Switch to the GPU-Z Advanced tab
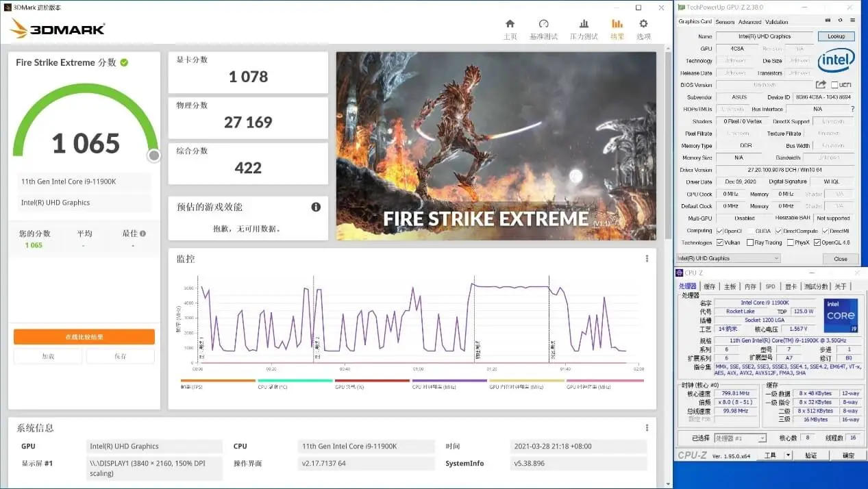Image resolution: width=868 pixels, height=489 pixels. (x=749, y=22)
